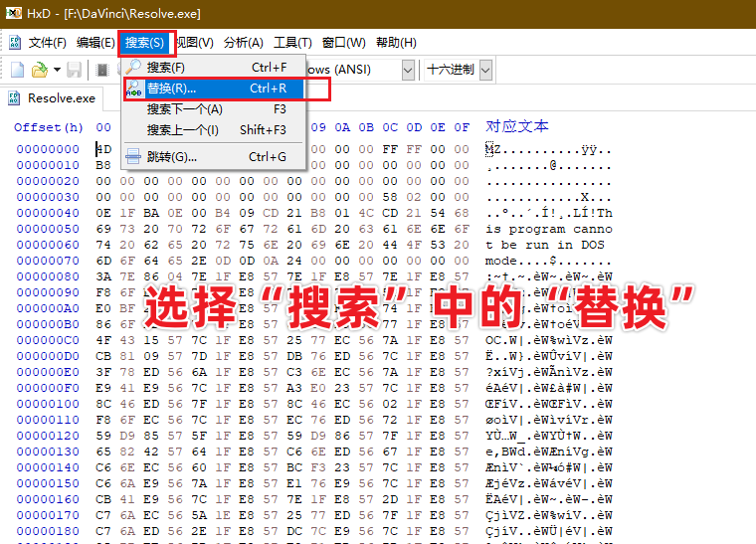
Task: Click byte 5F in row 00000120
Action: [x=199, y=436]
